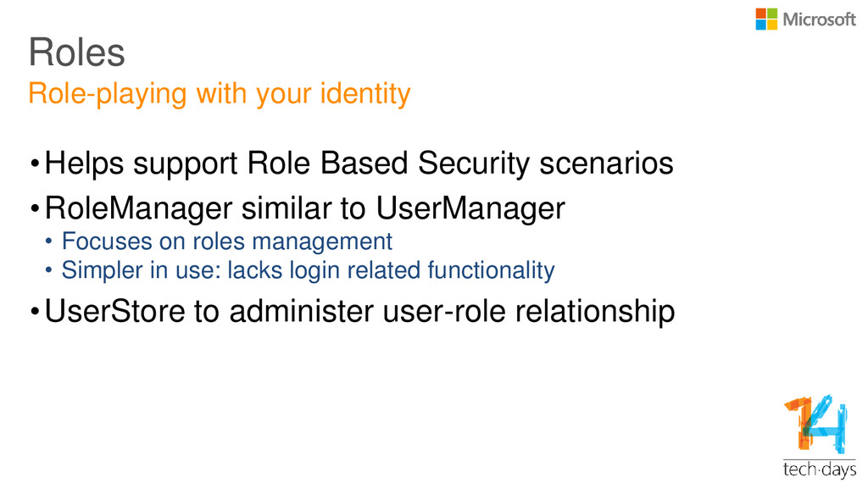This screenshot has width=868, height=488.
Task: Click bullet dot before "Helps support"
Action: tap(34, 163)
